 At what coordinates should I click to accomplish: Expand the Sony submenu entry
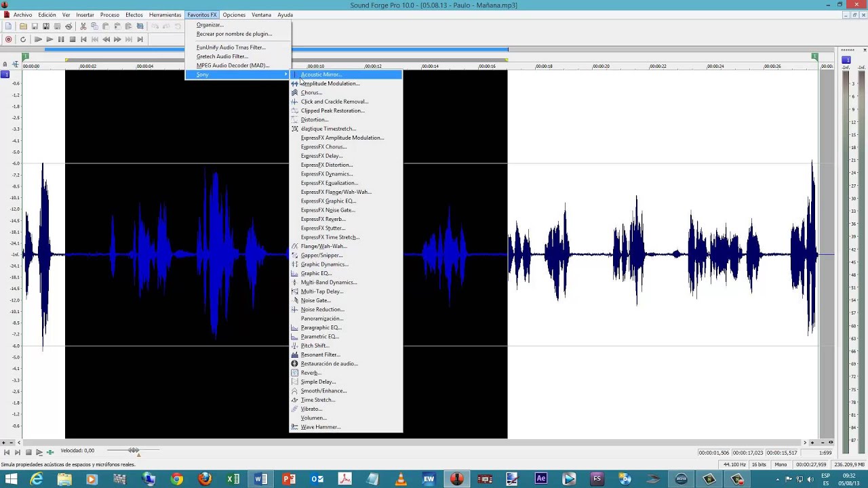click(238, 75)
